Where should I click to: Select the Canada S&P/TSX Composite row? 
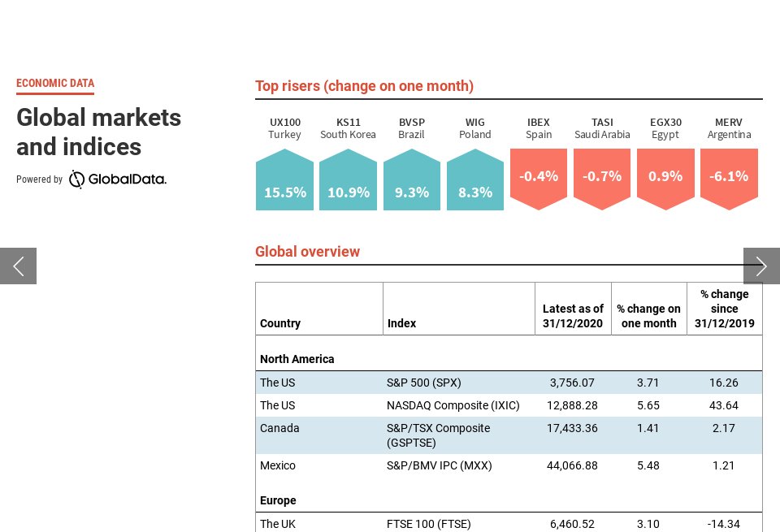[509, 435]
